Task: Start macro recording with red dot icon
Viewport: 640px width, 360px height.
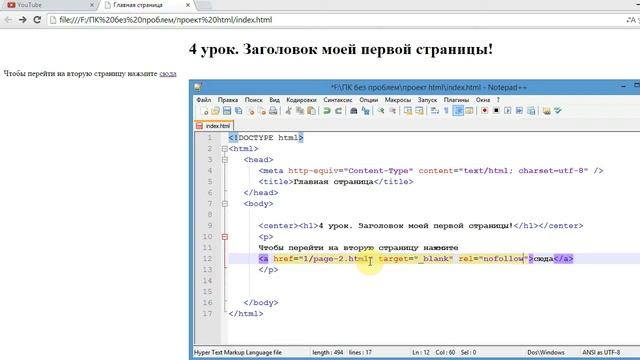Action: tap(484, 111)
